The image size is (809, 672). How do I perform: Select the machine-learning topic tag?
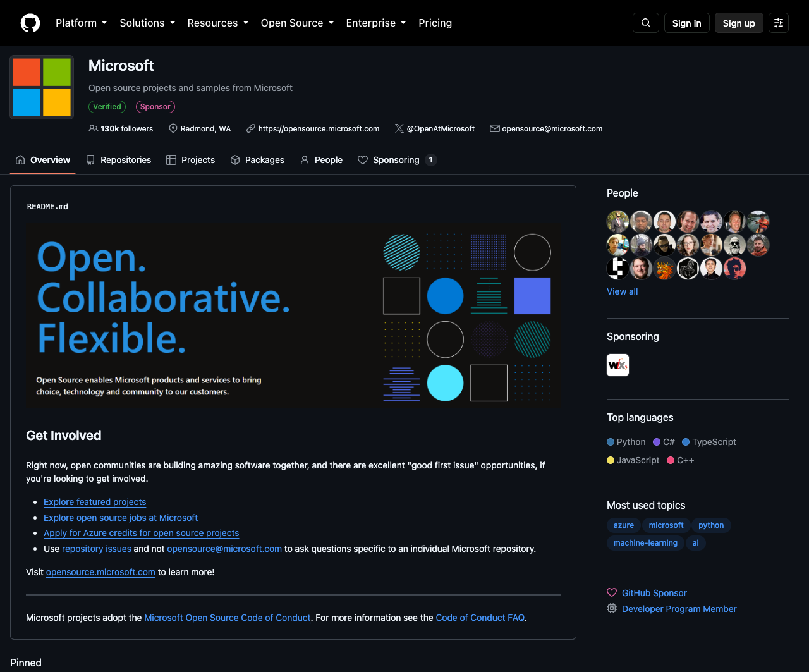(x=645, y=543)
